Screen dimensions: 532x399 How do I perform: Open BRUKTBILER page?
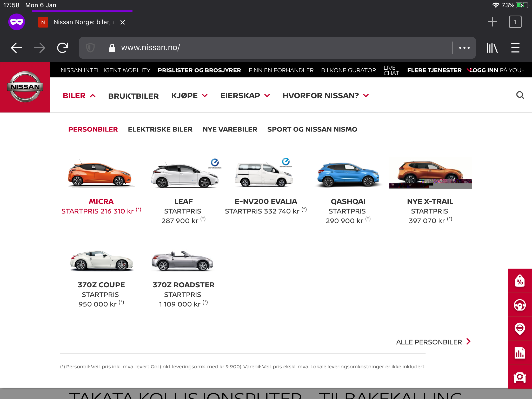tap(133, 96)
